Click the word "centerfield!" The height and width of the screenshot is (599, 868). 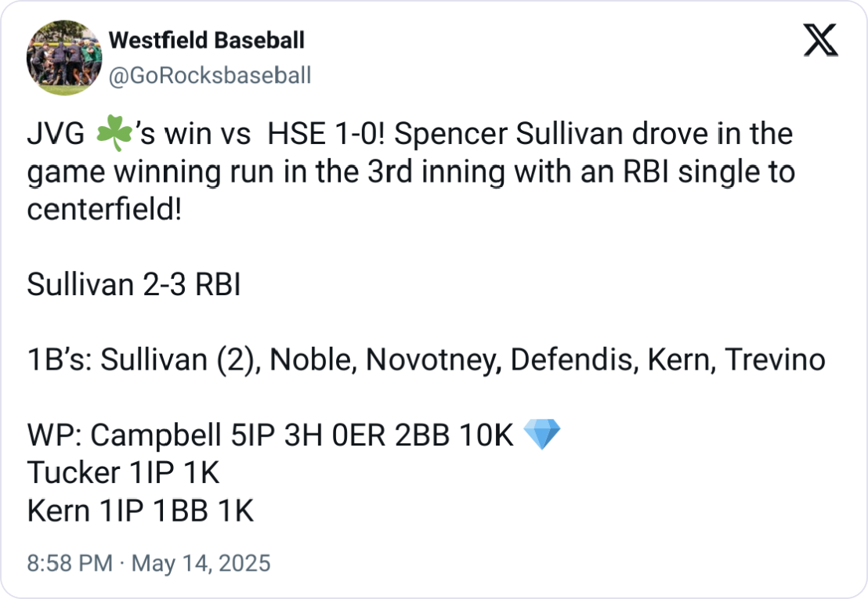tap(104, 210)
